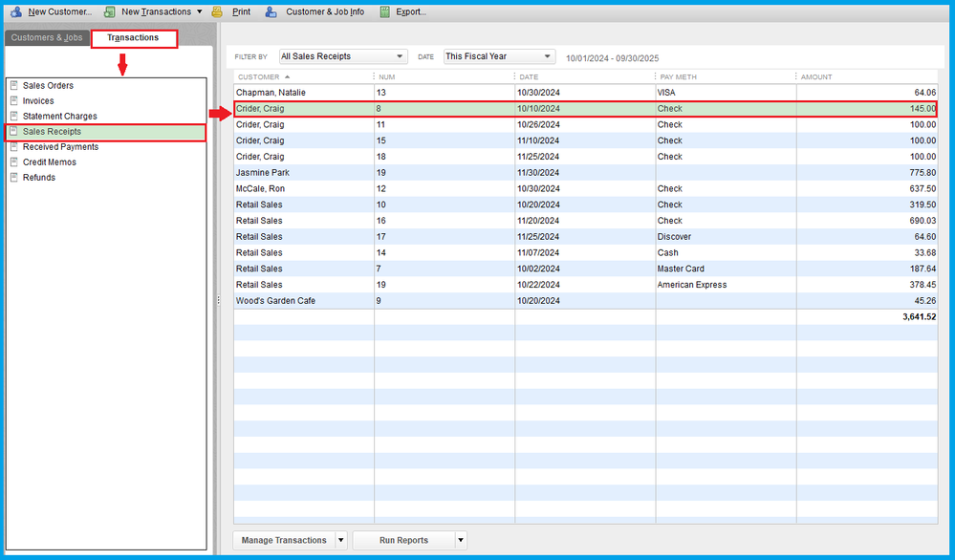Open Customer & Job Info icon
Image resolution: width=955 pixels, height=560 pixels.
271,11
